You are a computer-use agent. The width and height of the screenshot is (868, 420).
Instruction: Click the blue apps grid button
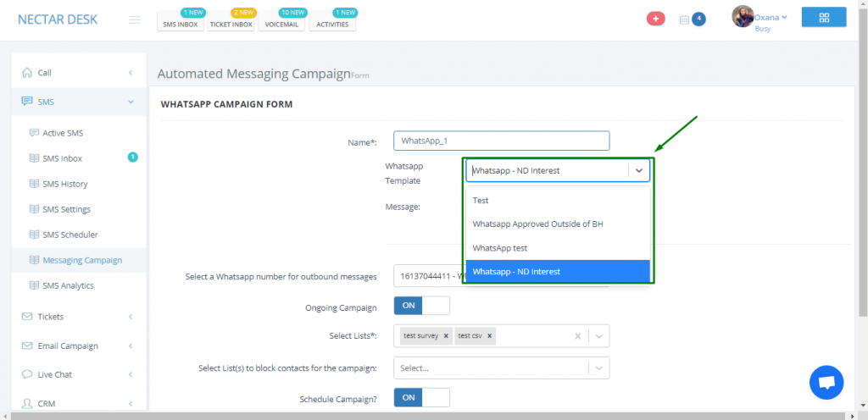pos(824,17)
